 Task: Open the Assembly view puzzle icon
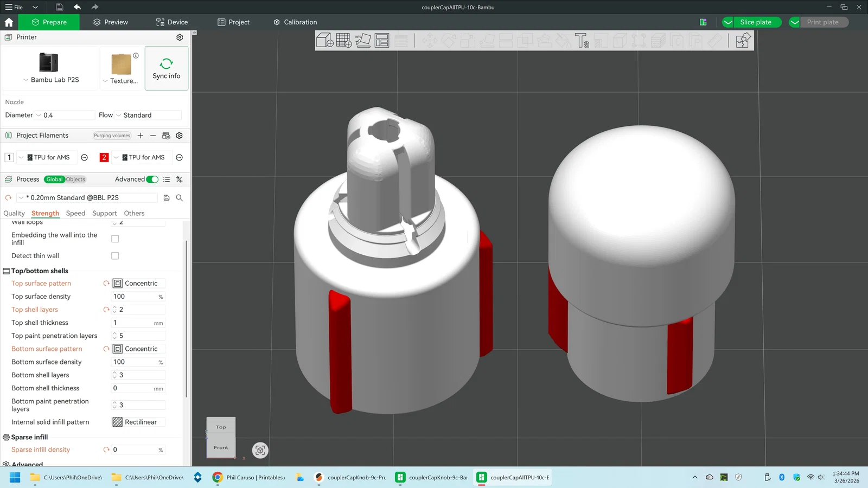point(743,41)
